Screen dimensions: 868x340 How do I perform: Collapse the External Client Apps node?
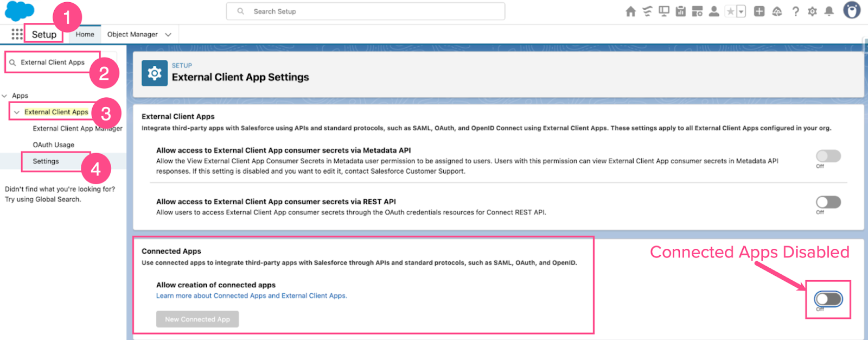coord(17,112)
